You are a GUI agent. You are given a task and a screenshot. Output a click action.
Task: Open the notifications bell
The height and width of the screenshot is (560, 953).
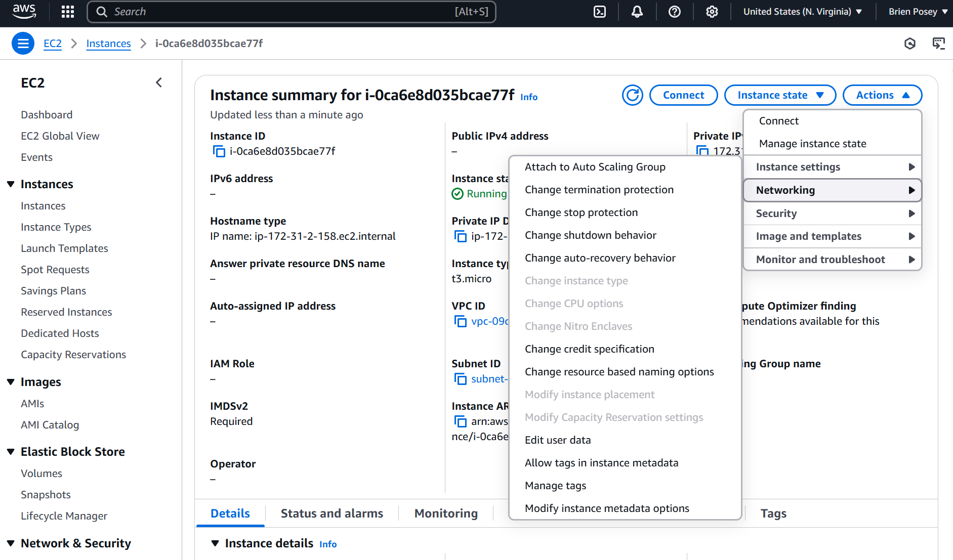(637, 12)
